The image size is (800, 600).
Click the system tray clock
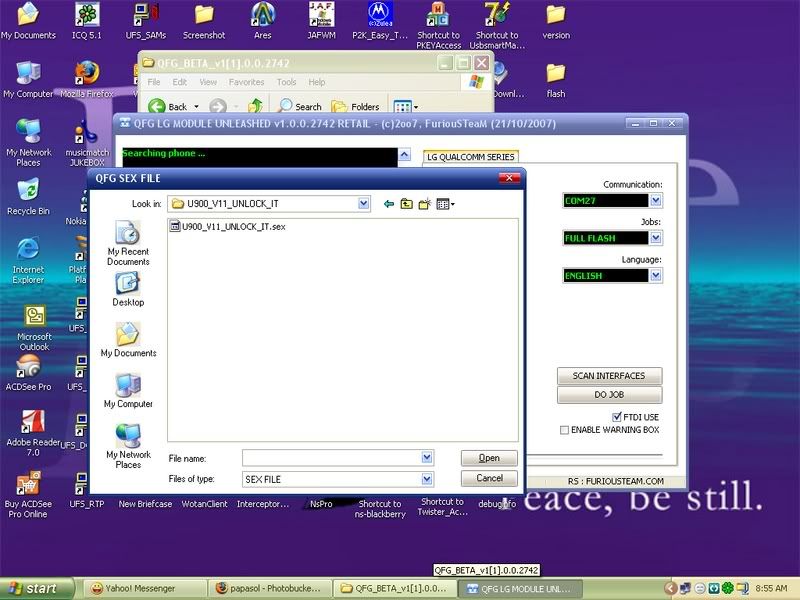[771, 588]
